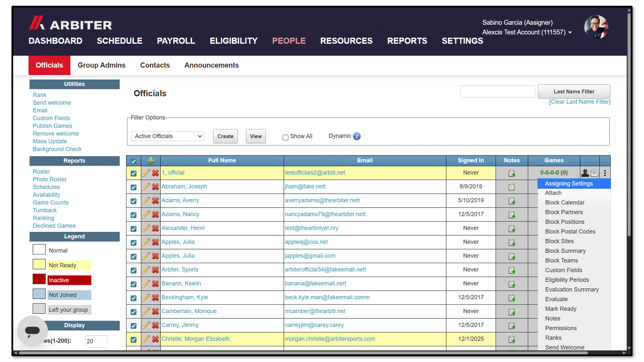Select Block Calendar from the context menu
644x362 pixels.
(565, 202)
